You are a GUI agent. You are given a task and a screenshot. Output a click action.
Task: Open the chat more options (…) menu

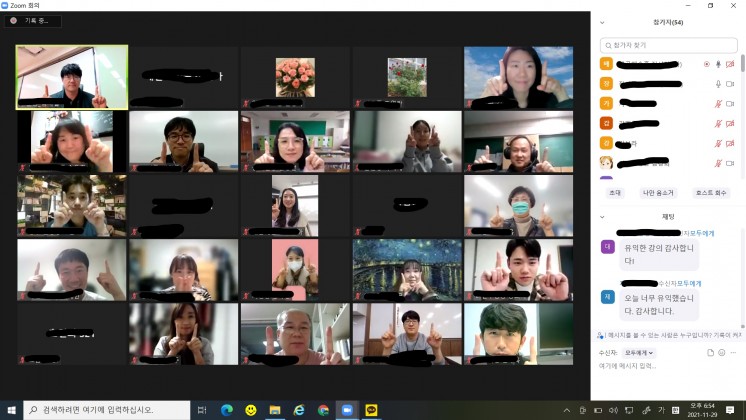click(734, 353)
